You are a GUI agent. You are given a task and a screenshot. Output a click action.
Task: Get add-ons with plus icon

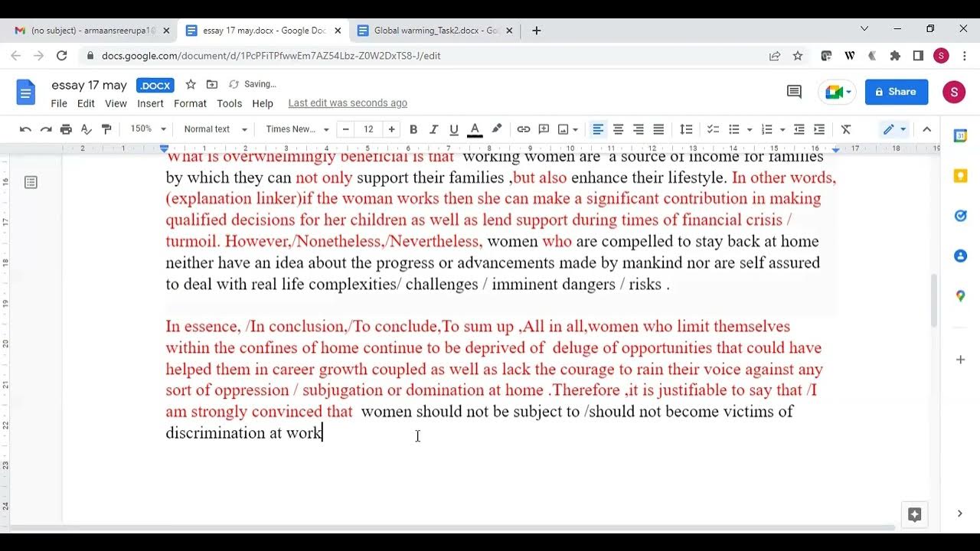(x=960, y=359)
